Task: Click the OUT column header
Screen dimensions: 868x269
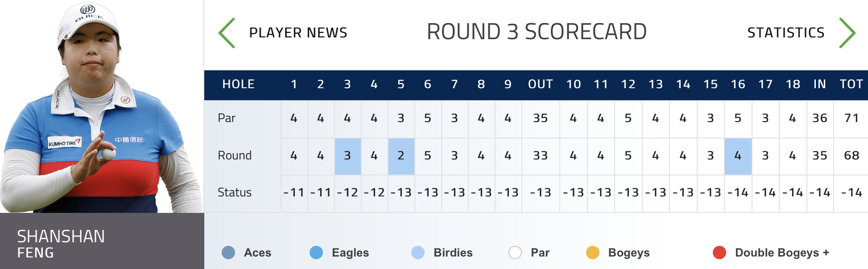Action: (x=540, y=84)
